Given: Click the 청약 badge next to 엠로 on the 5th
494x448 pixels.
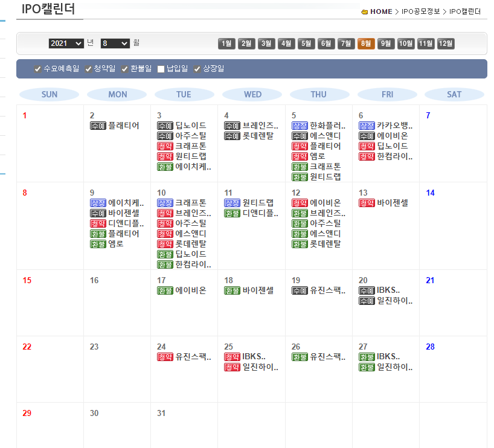Looking at the screenshot, I should 300,156.
